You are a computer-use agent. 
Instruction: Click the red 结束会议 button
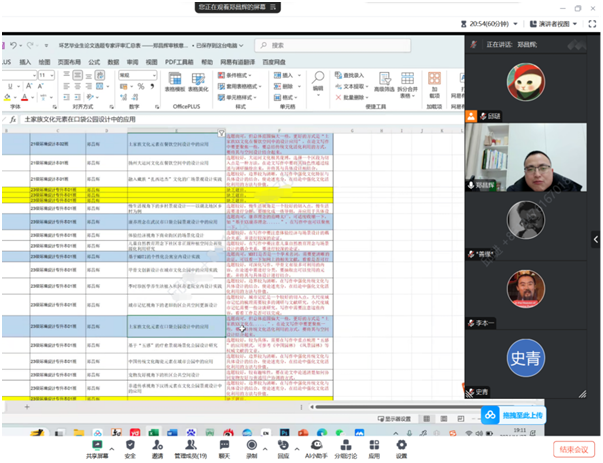[573, 449]
